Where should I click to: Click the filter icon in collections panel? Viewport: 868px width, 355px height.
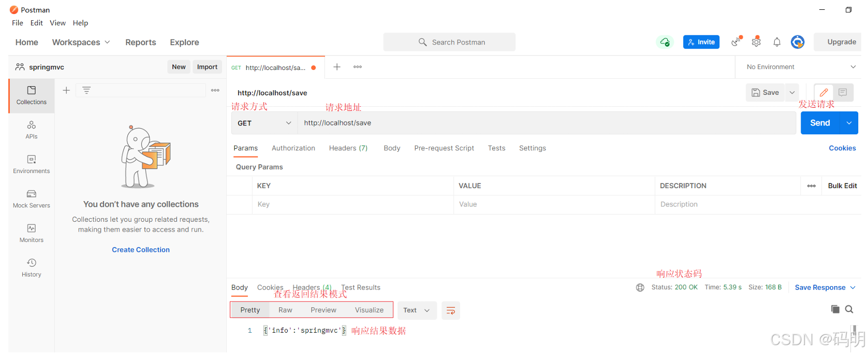(x=86, y=90)
